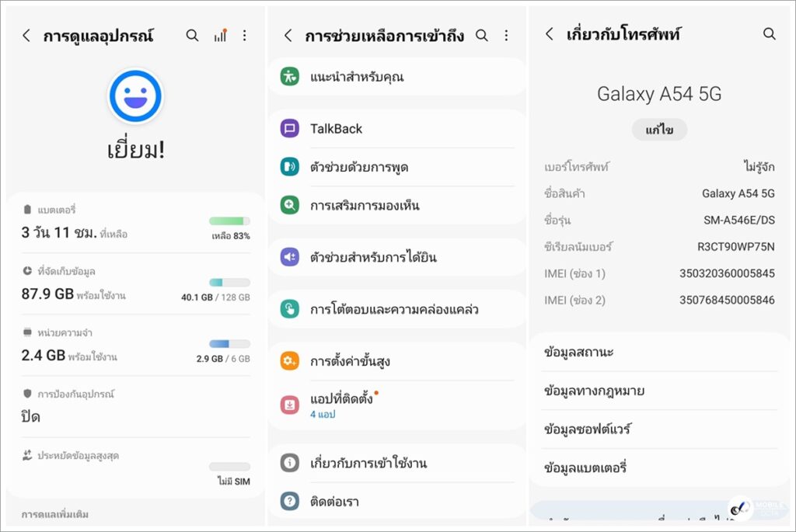
Task: Open search in Accessibility header
Action: 482,36
